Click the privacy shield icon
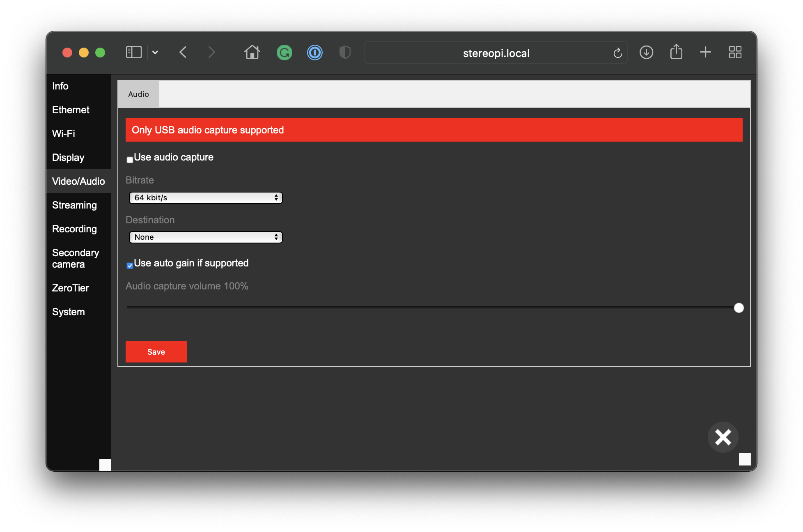Image resolution: width=803 pixels, height=532 pixels. click(x=345, y=53)
